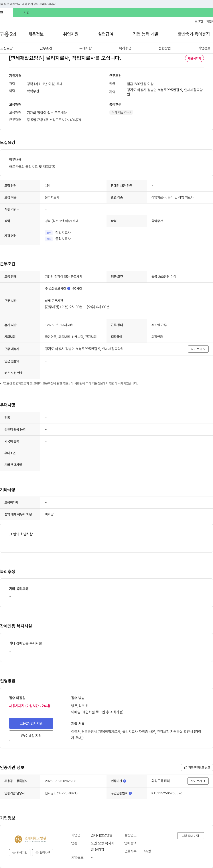Click the 식사 제공 (1식) tag
The image size is (213, 868).
pyautogui.click(x=121, y=112)
